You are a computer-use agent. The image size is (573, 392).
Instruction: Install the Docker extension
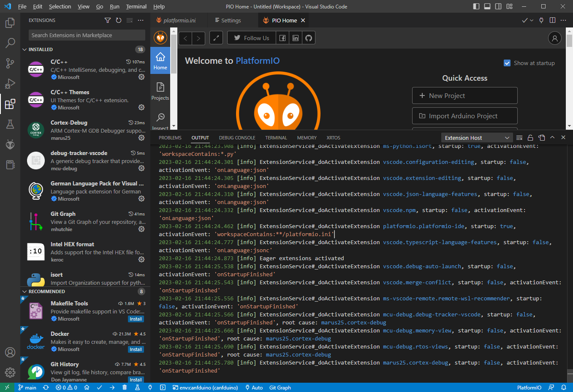[136, 349]
